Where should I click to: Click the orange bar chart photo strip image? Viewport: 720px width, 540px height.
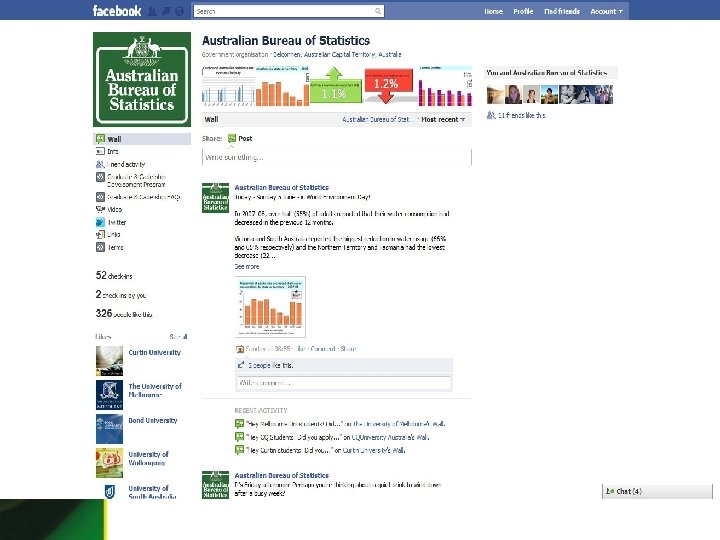282,85
